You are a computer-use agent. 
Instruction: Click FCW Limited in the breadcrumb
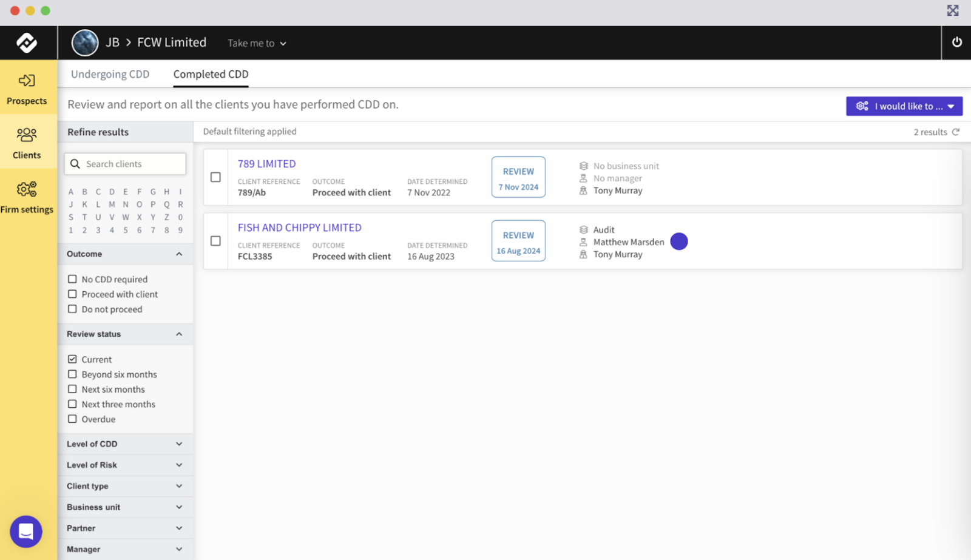[172, 42]
